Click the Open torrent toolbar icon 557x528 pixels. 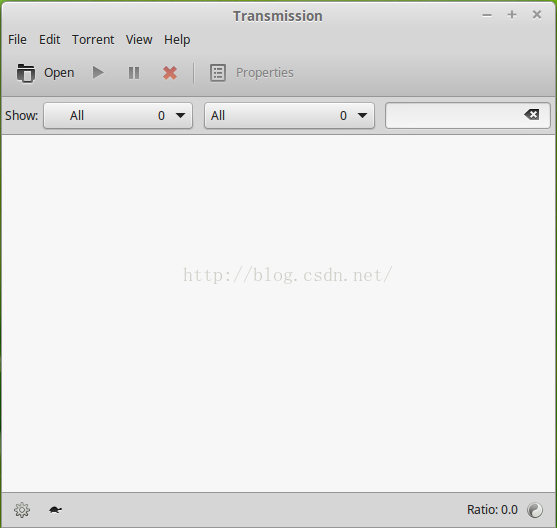pos(26,73)
